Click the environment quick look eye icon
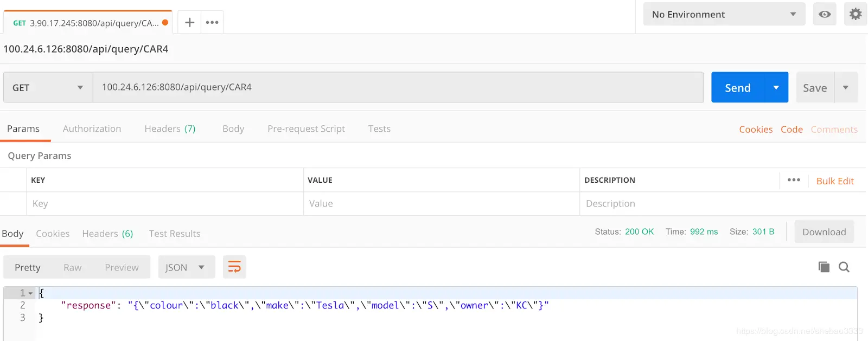 pos(825,14)
